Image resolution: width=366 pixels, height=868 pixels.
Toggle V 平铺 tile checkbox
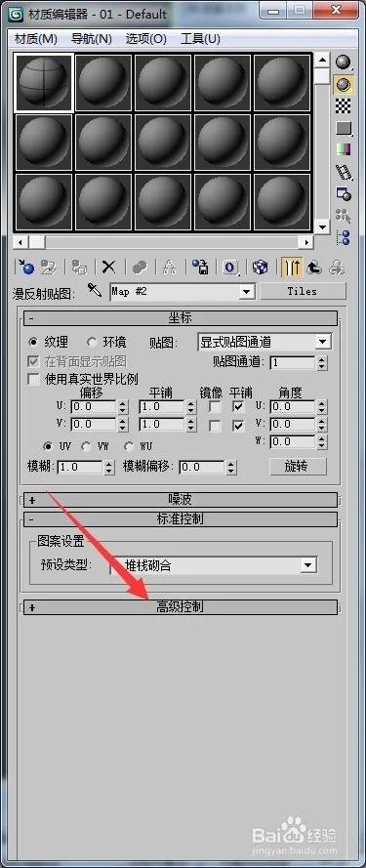click(239, 426)
